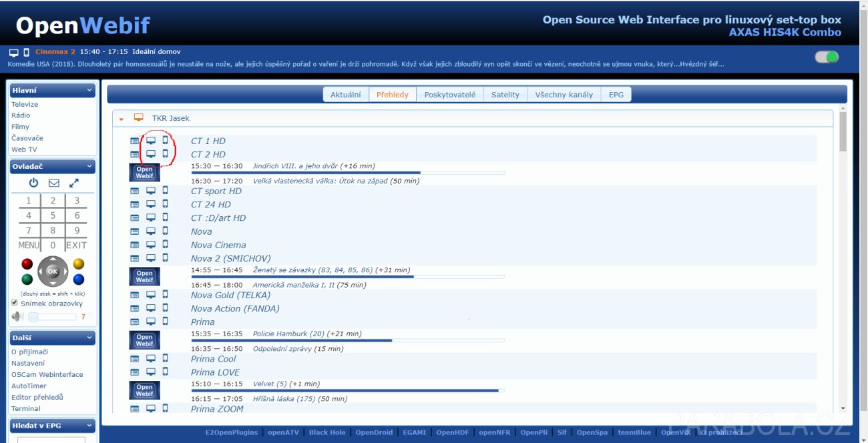Click the mobile icon for Prima
The image size is (868, 443).
[x=166, y=321]
